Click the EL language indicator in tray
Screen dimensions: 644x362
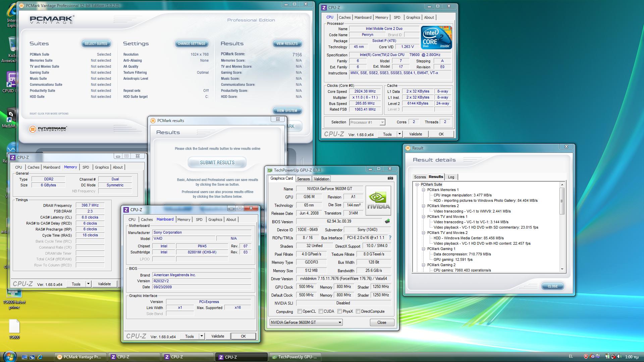pyautogui.click(x=571, y=356)
